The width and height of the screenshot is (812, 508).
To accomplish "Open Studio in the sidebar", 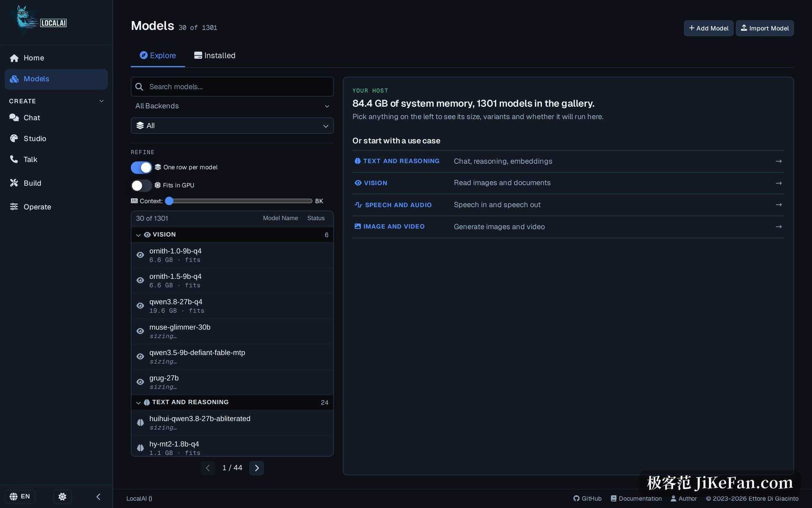I will (56, 138).
